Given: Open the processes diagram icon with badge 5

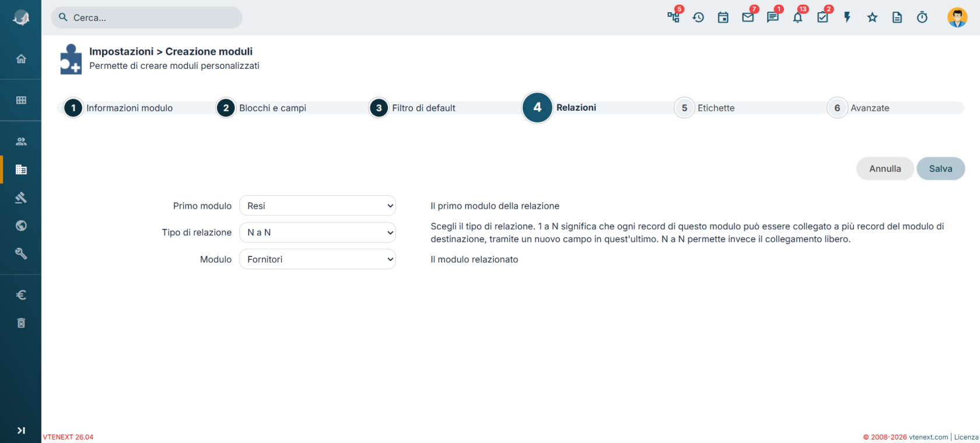Looking at the screenshot, I should pyautogui.click(x=674, y=17).
